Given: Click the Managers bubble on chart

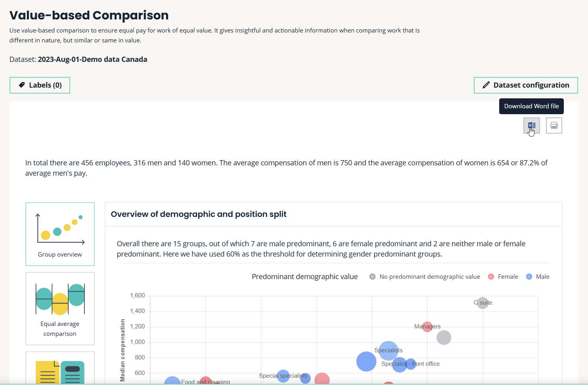Looking at the screenshot, I should [427, 327].
